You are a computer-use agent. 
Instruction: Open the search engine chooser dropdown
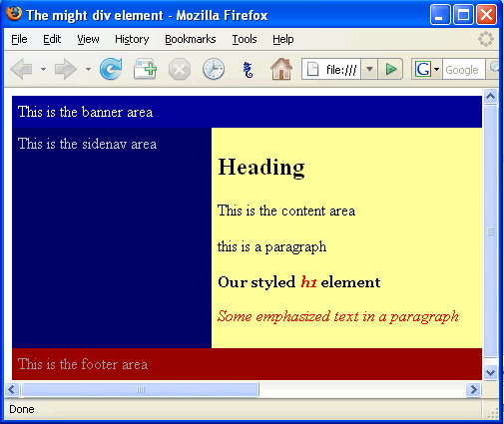(437, 69)
